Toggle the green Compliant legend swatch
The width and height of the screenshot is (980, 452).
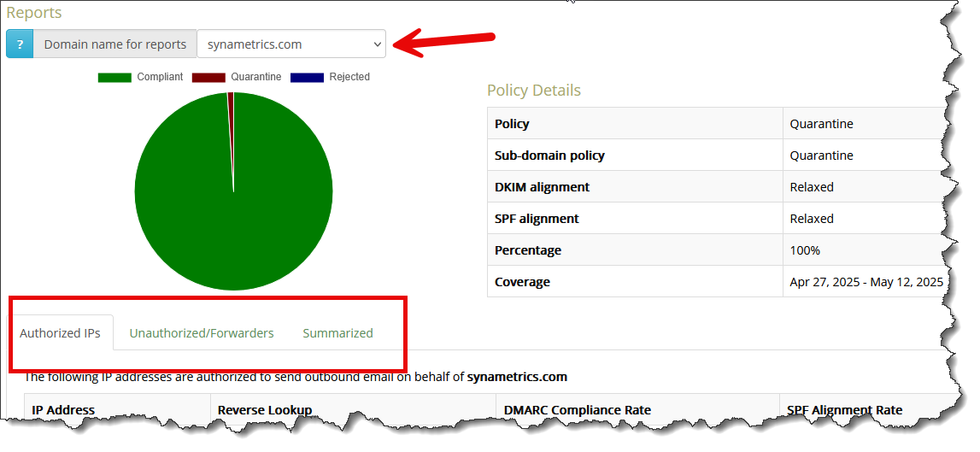(114, 77)
